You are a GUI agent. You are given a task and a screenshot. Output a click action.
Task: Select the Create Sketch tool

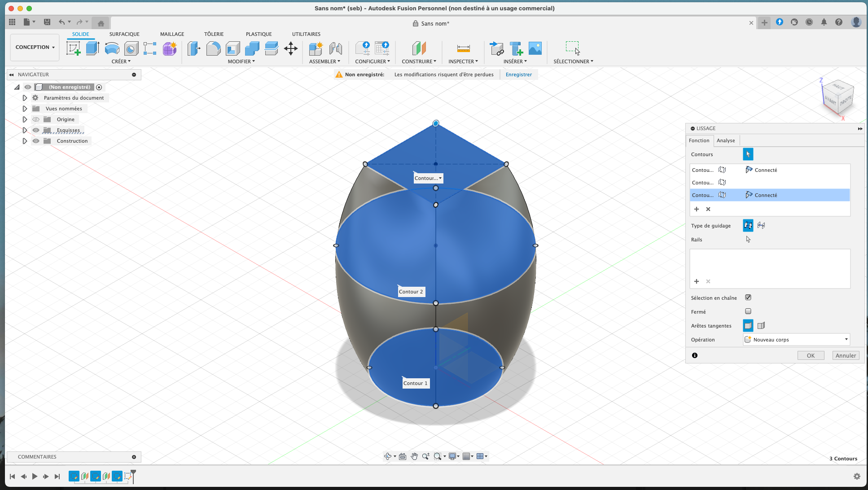[74, 48]
